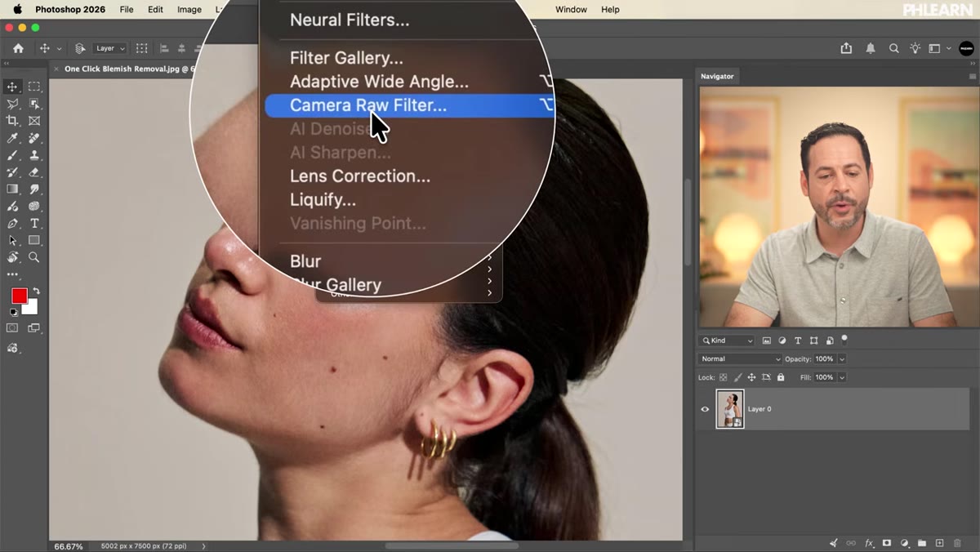The width and height of the screenshot is (980, 552).
Task: Turn layer filtering switch on or off
Action: [x=844, y=339]
